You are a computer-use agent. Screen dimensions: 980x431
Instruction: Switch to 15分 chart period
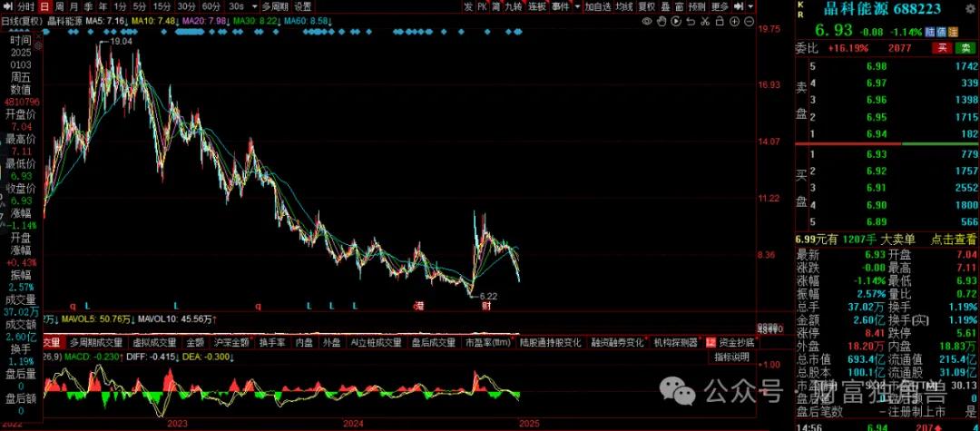pyautogui.click(x=162, y=7)
